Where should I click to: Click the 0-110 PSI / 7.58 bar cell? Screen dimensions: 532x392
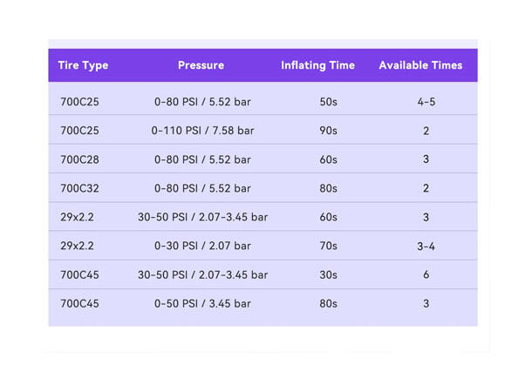(x=202, y=131)
